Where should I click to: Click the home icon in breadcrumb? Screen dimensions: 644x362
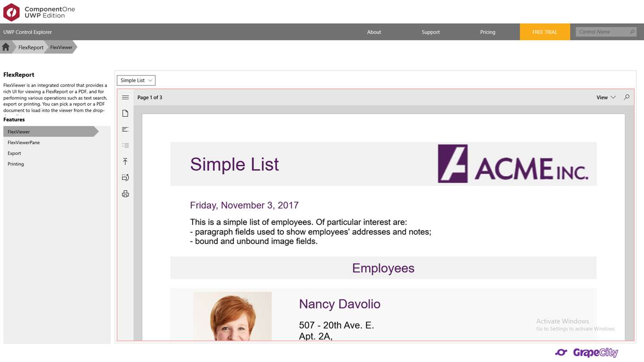tap(6, 47)
